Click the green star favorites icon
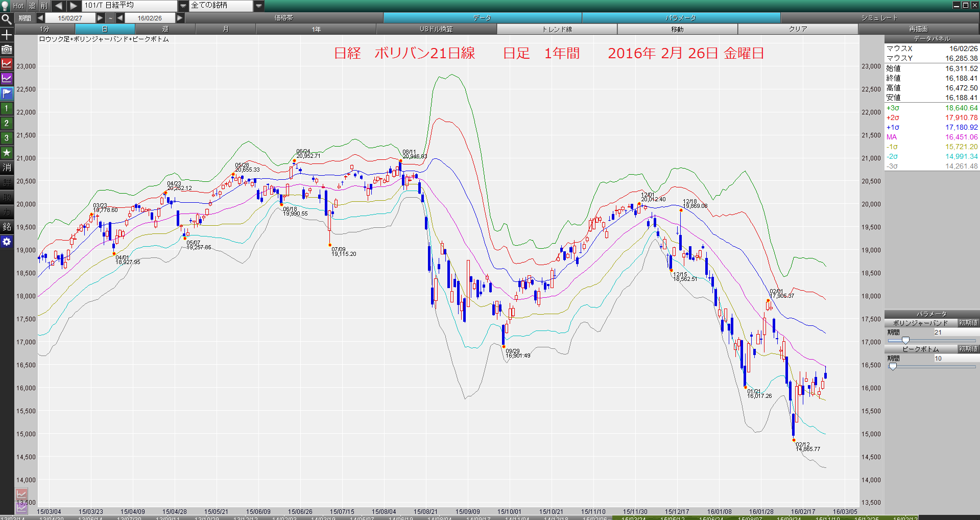The image size is (980, 520). pyautogui.click(x=7, y=153)
